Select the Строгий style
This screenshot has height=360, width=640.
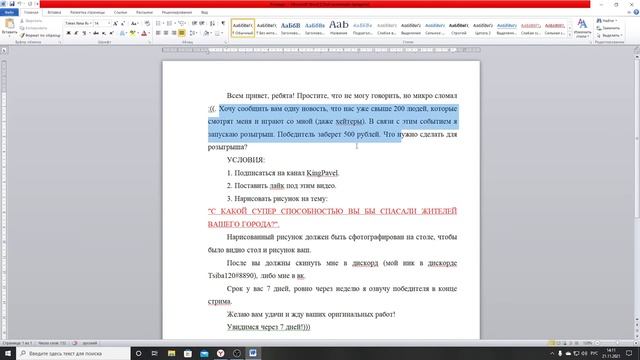(x=459, y=28)
